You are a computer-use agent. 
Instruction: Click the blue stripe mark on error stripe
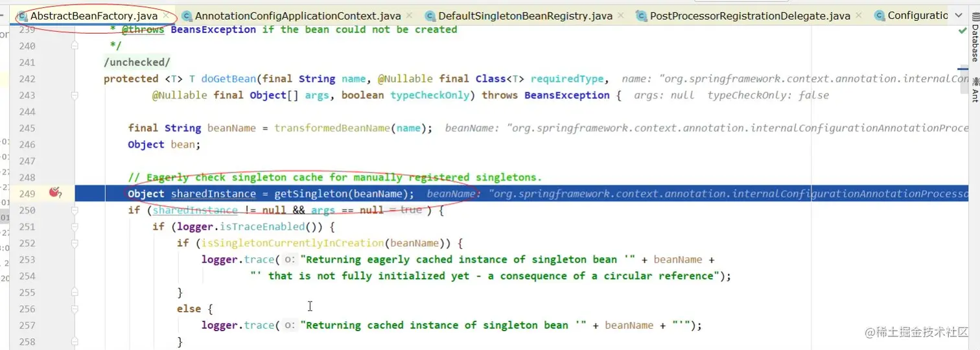[963, 68]
